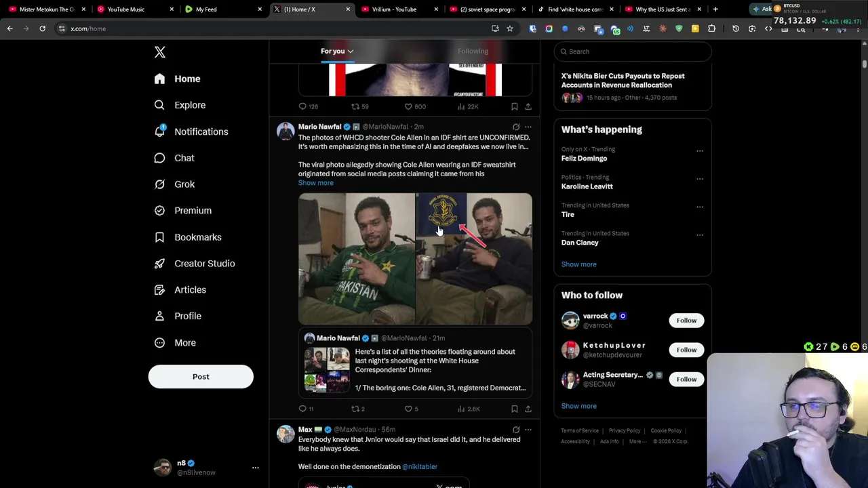The height and width of the screenshot is (488, 868).
Task: Switch to the Vrillium - YouTube browser tab
Action: [398, 9]
